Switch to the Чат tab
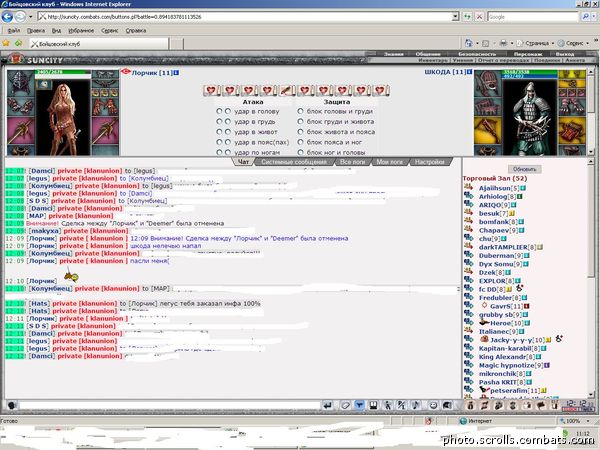 coord(243,162)
